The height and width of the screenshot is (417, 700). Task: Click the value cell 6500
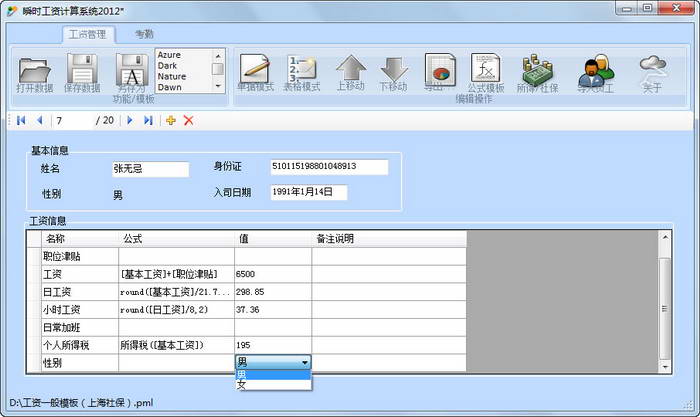coord(273,274)
